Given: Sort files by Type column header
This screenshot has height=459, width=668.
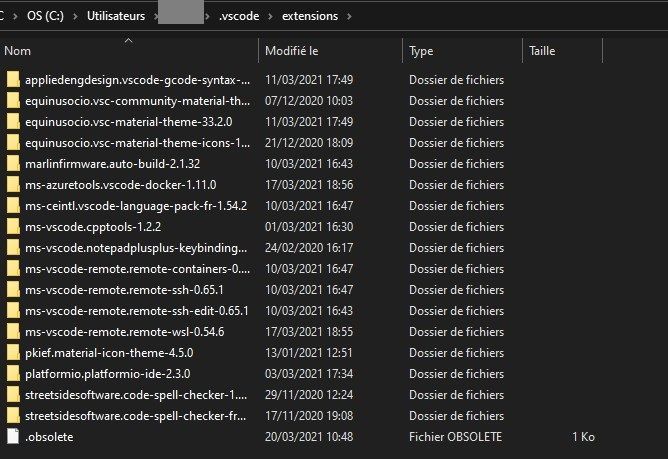Looking at the screenshot, I should [x=421, y=50].
